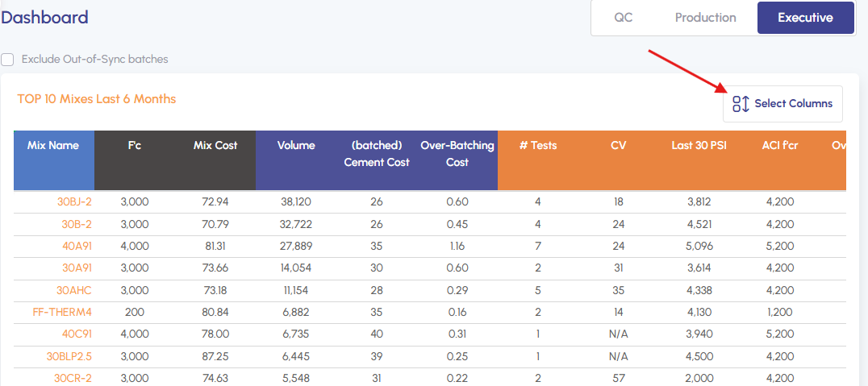868x386 pixels.
Task: Open mix 30A91 link
Action: click(x=77, y=268)
